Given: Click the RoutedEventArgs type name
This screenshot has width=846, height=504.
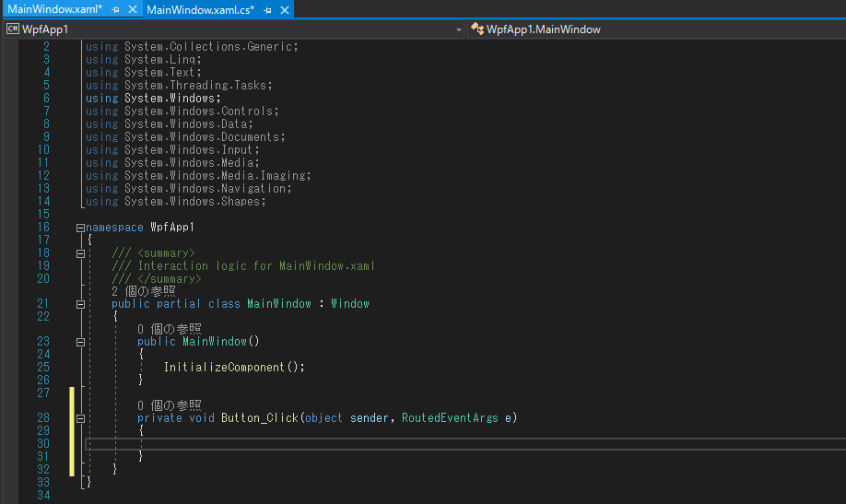Looking at the screenshot, I should coord(450,418).
